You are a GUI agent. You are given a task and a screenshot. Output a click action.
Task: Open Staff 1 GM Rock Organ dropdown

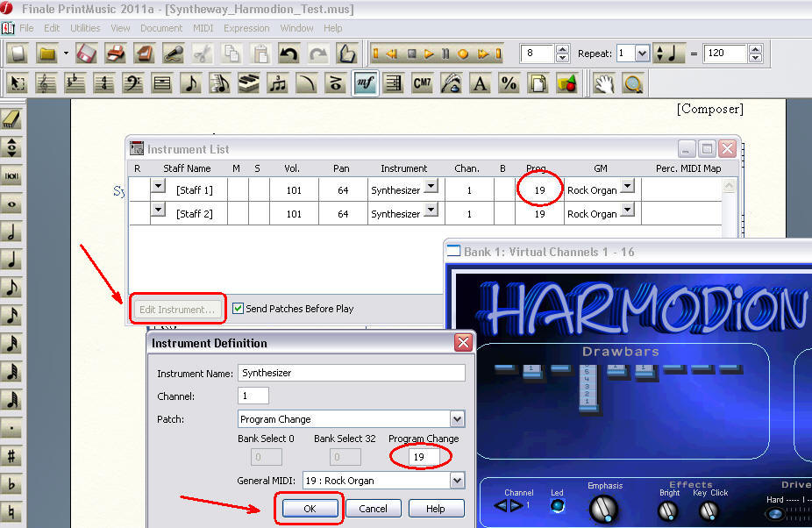[x=628, y=185]
